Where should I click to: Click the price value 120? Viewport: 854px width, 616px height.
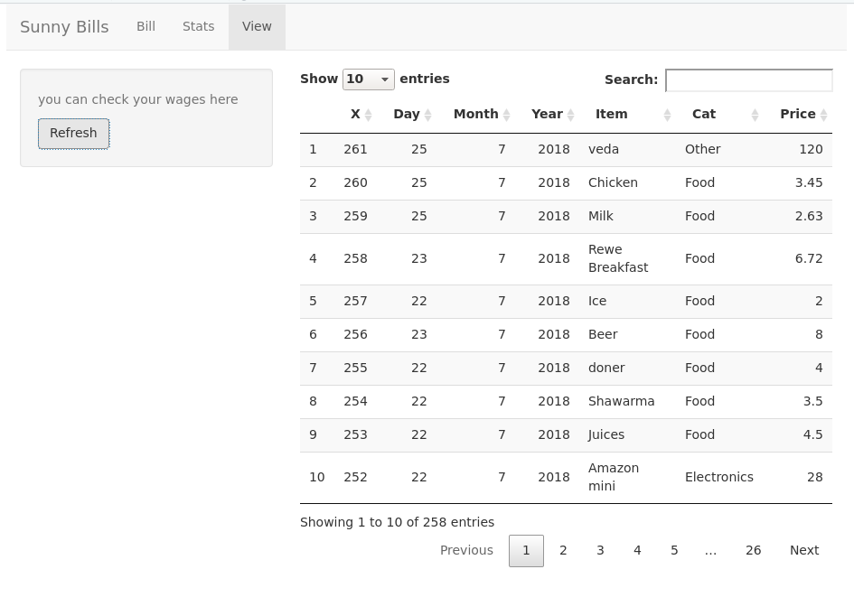[x=811, y=150]
